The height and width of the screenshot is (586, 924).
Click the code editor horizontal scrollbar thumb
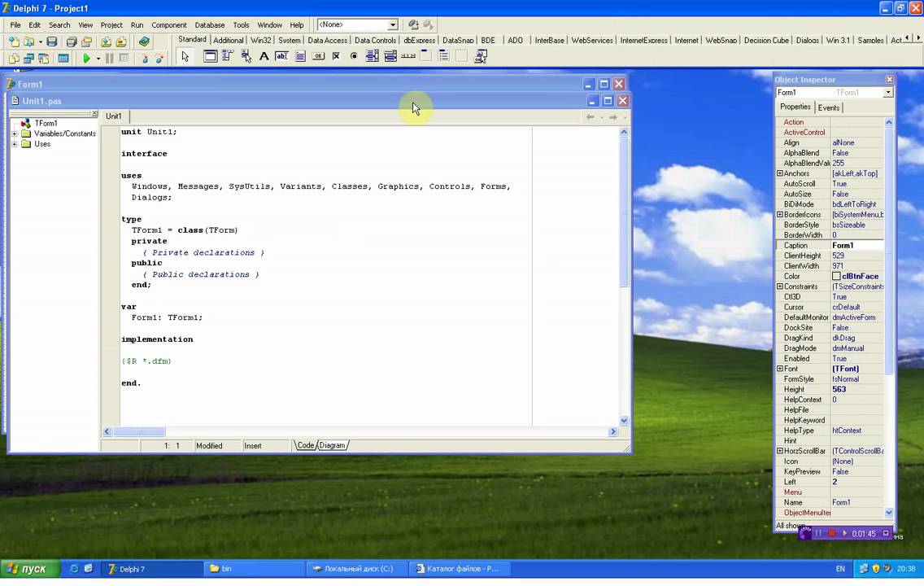[x=139, y=431]
